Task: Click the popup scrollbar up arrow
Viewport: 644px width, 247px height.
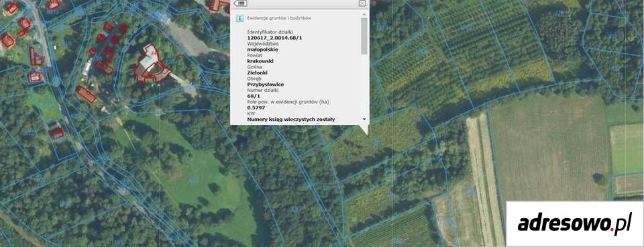Action: coord(364,14)
